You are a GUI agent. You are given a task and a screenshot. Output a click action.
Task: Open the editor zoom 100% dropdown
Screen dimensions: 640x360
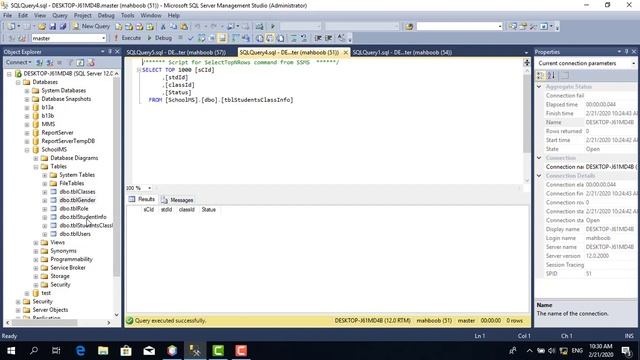149,188
